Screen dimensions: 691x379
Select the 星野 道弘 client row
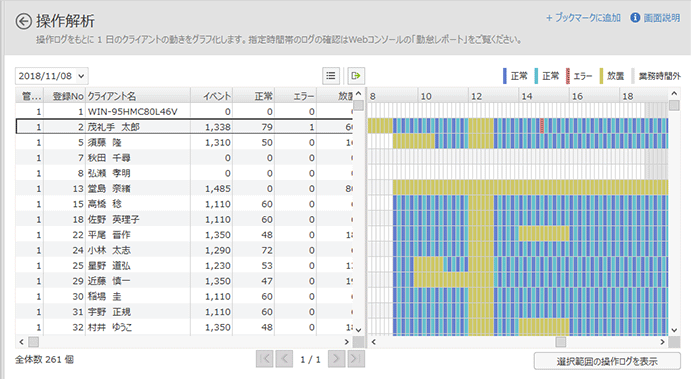tap(184, 265)
